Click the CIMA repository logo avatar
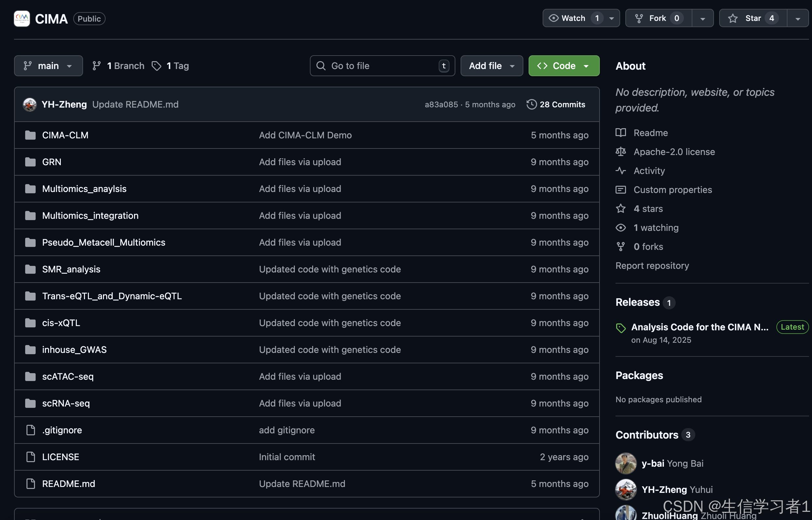This screenshot has width=812, height=520. [x=22, y=19]
